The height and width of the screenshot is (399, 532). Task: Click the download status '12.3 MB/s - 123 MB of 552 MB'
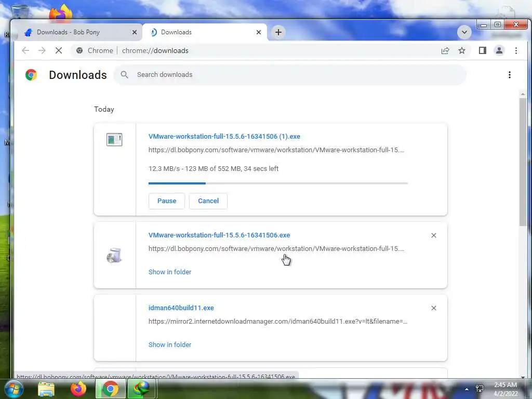(195, 169)
